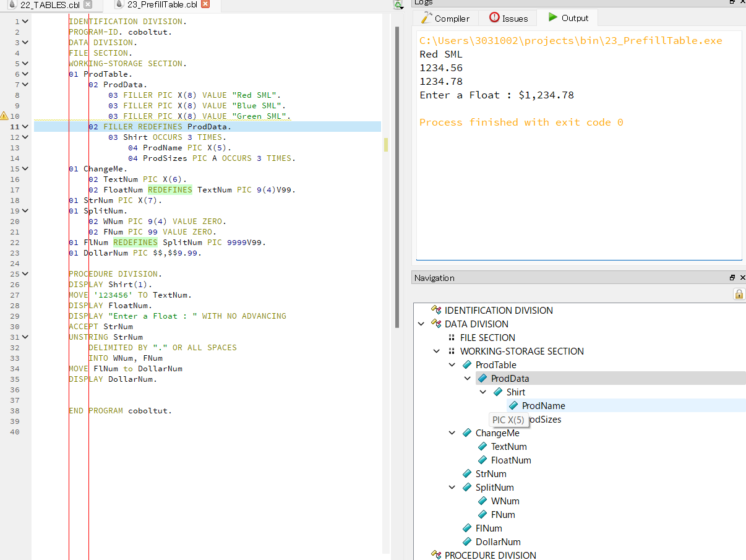Viewport: 746px width, 560px height.
Task: Fold WORKING-STORAGE SECTION code at line 5
Action: click(25, 63)
